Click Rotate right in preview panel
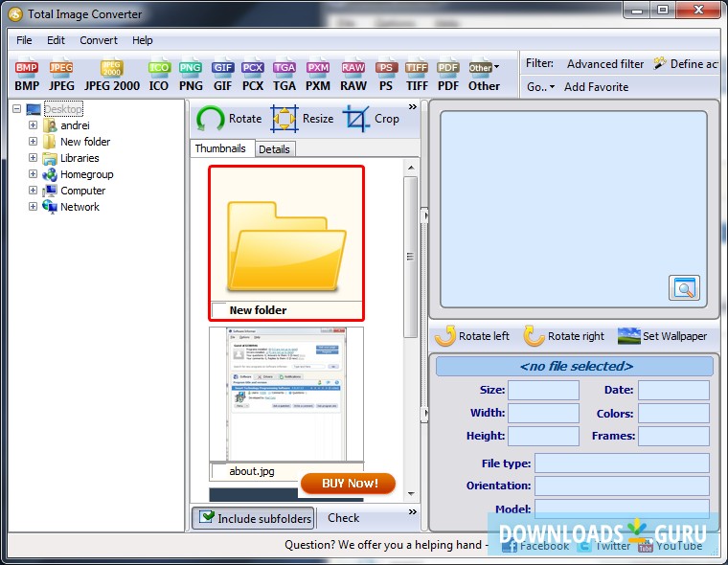This screenshot has width=728, height=565. pyautogui.click(x=564, y=336)
